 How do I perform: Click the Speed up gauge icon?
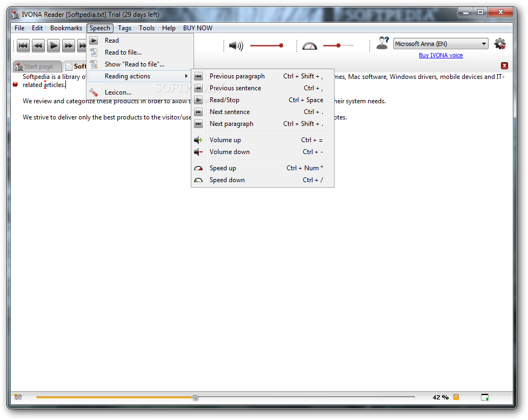click(x=198, y=168)
